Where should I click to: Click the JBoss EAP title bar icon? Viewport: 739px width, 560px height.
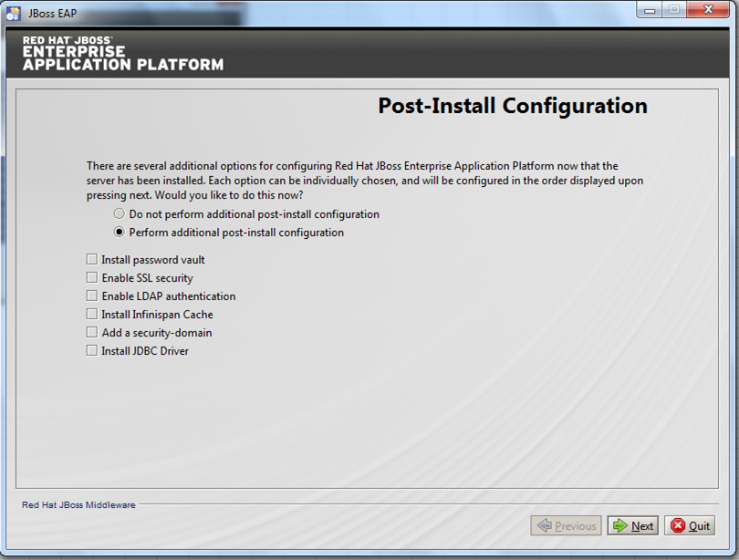[14, 13]
